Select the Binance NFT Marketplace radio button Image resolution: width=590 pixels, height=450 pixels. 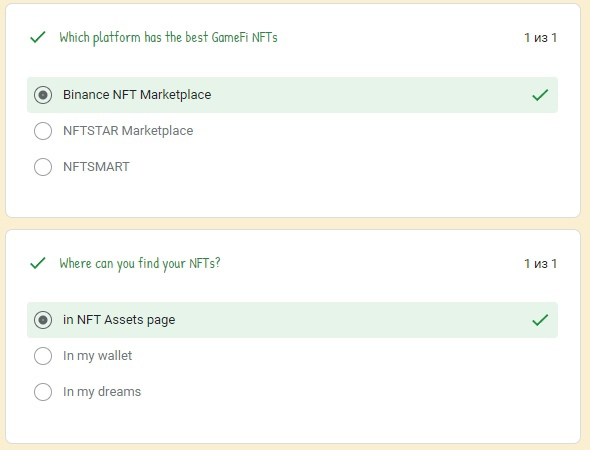(x=43, y=95)
